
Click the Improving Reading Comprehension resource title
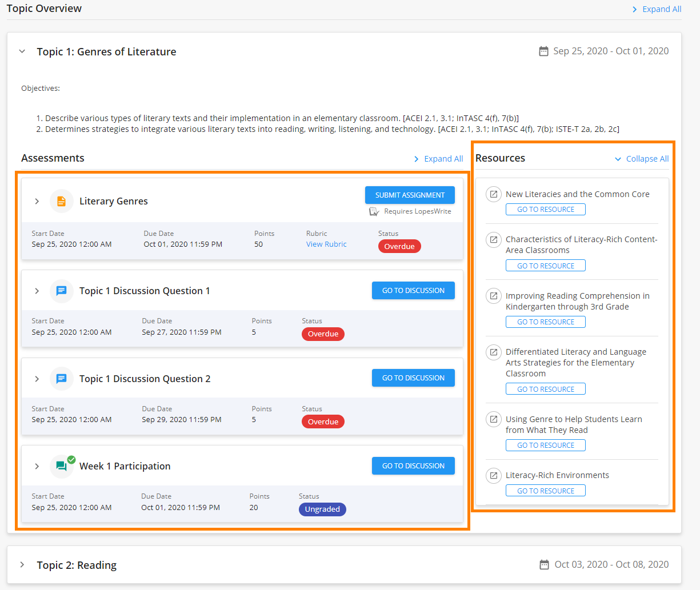578,301
